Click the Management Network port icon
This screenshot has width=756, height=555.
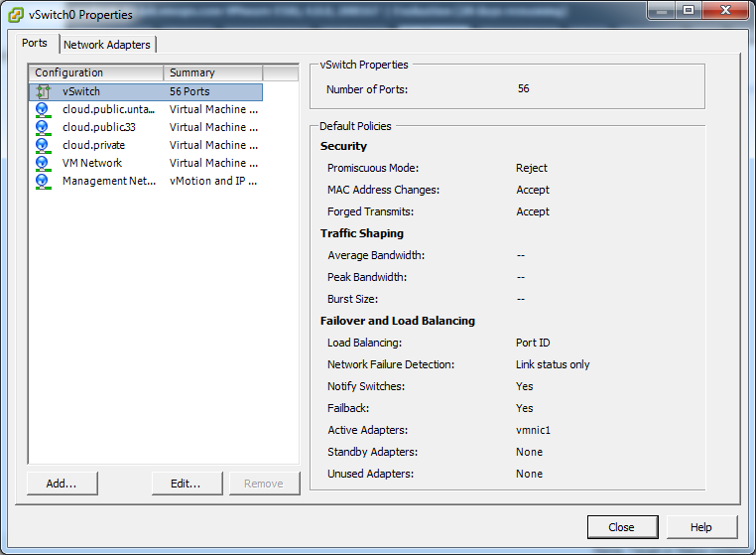(43, 181)
